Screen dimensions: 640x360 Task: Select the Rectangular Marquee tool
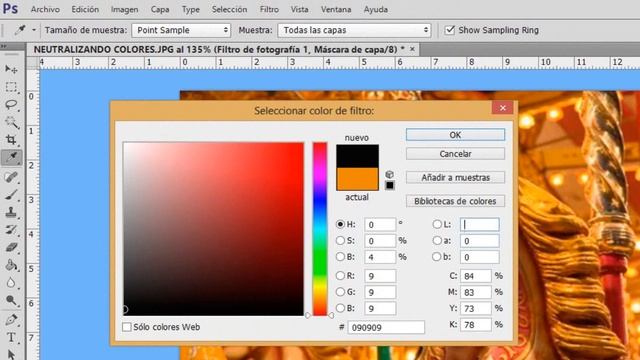click(x=11, y=87)
